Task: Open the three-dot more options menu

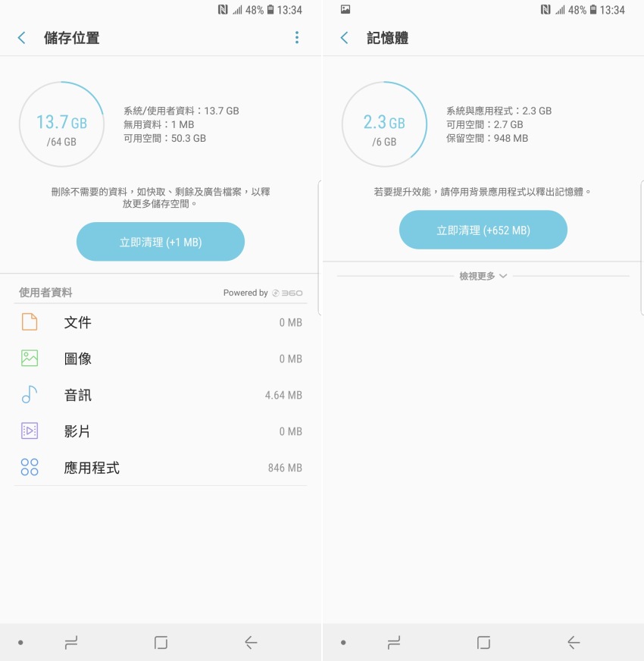Action: (x=297, y=37)
